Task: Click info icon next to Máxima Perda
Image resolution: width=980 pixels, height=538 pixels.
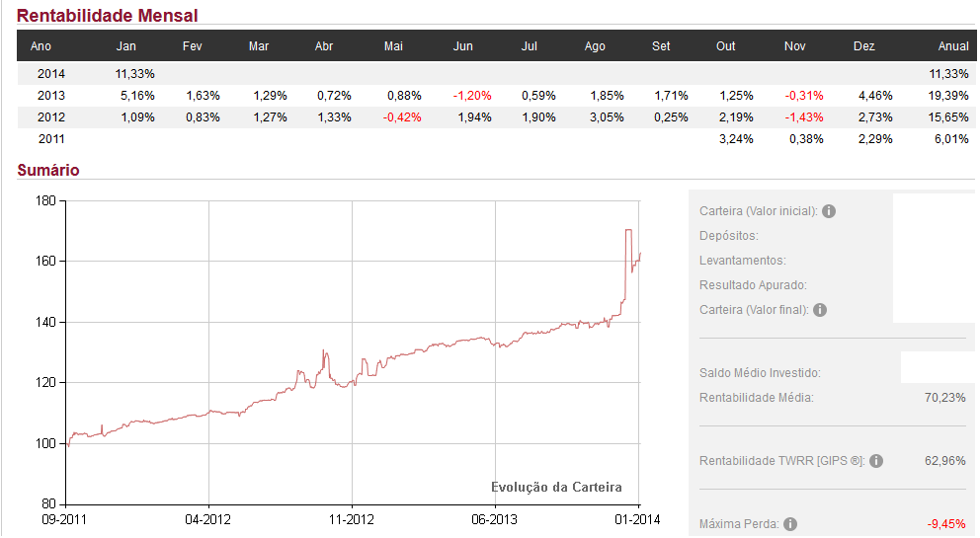Action: [790, 524]
